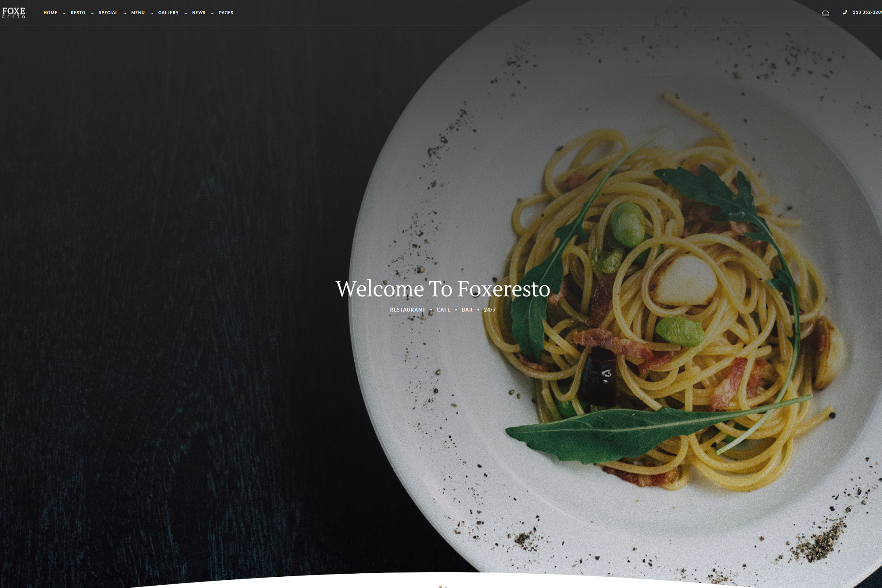Go to the HOME menu item

pyautogui.click(x=50, y=13)
